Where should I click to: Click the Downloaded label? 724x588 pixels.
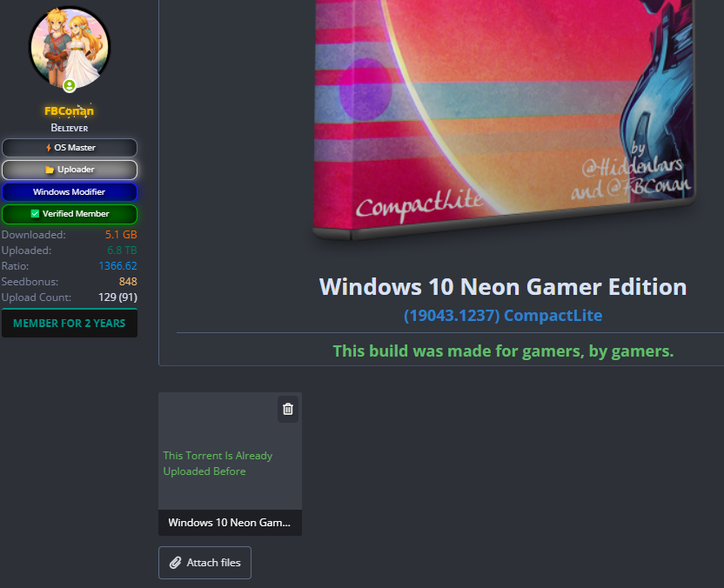coord(34,235)
